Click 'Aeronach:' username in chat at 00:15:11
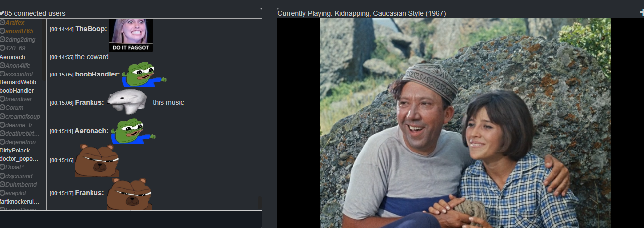This screenshot has height=228, width=644. pos(92,131)
